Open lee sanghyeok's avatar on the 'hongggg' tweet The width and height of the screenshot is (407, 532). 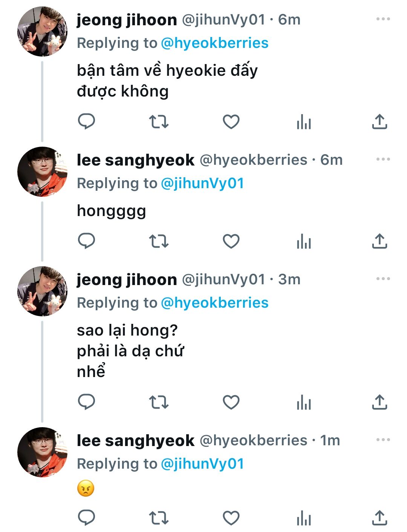click(x=42, y=172)
